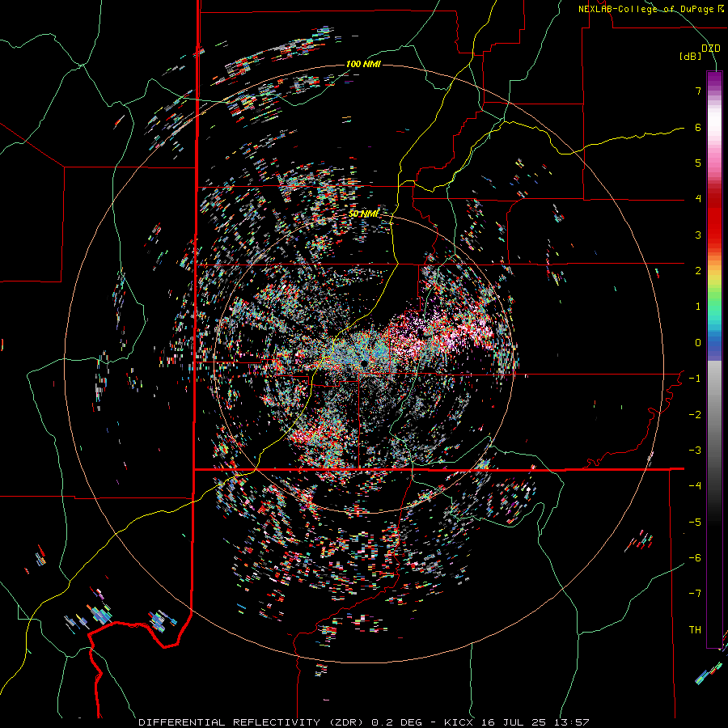Select the -1 dB scale value
728x728 pixels.
(x=695, y=379)
